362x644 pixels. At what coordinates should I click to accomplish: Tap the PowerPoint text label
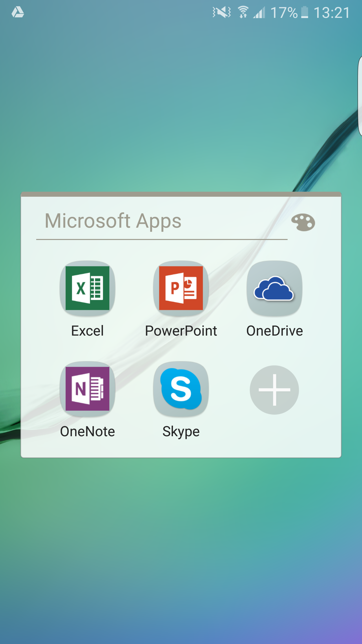(x=181, y=331)
